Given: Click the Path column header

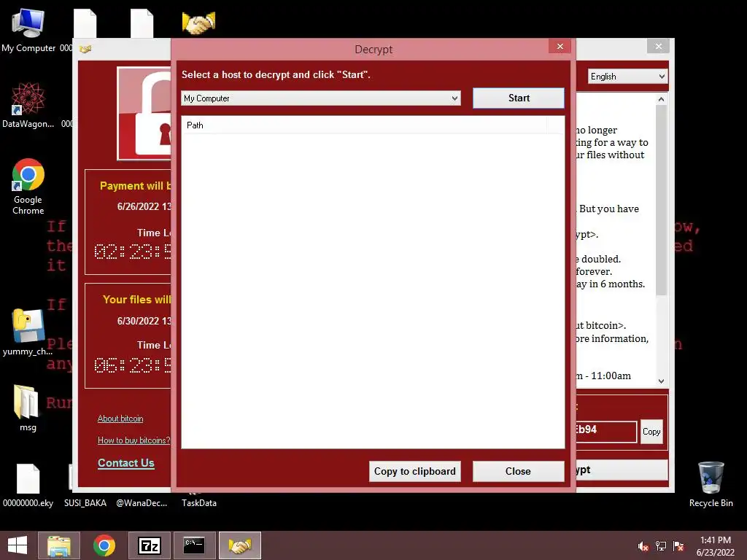Looking at the screenshot, I should coord(364,125).
